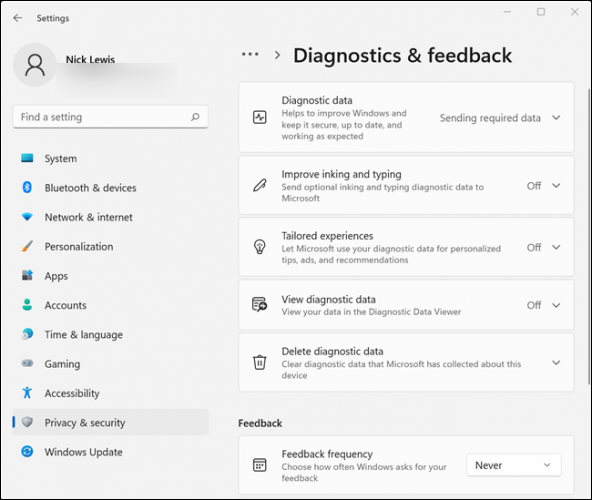This screenshot has width=592, height=500.
Task: Click the Diagnostic data pulse icon
Action: point(259,117)
